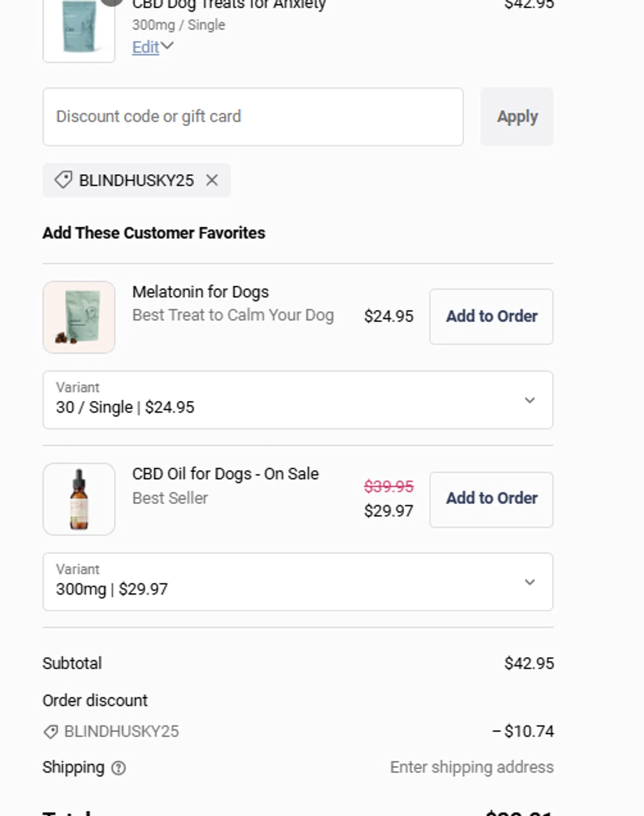Click the CBD Oil bottle product thumbnail
Viewport: 644px width, 816px height.
tap(79, 499)
